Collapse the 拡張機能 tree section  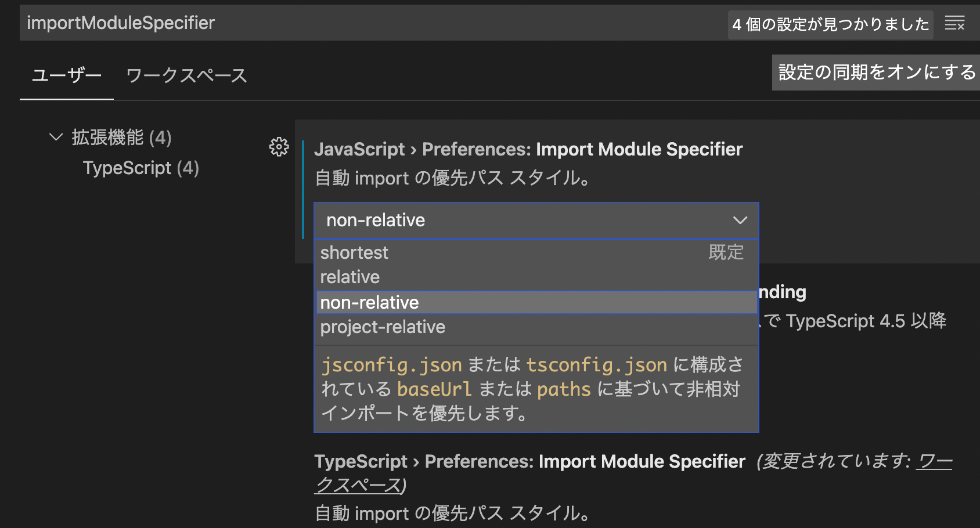coord(56,138)
